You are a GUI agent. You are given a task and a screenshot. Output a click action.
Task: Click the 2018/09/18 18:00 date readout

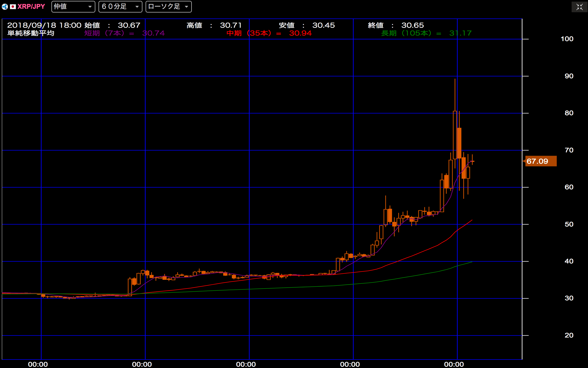(44, 25)
